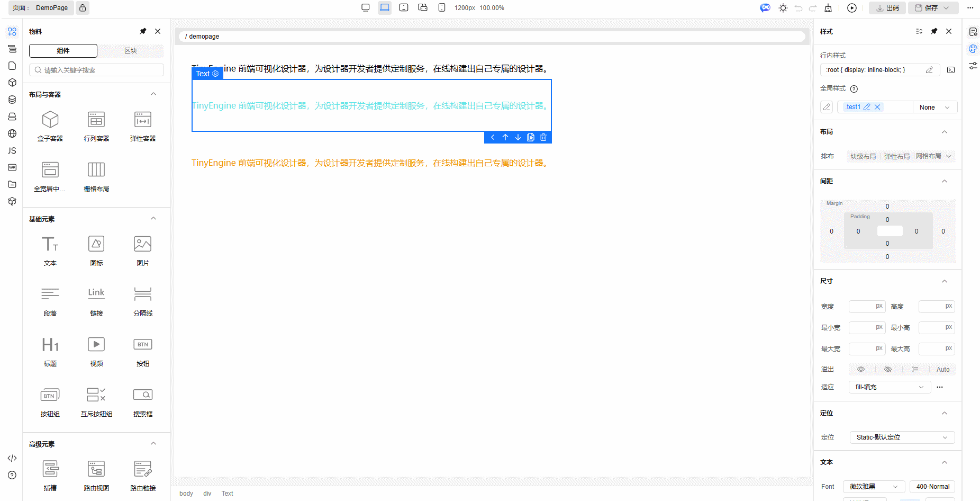Open the None pseudo-state dropdown
The height and width of the screenshot is (501, 980).
[935, 107]
